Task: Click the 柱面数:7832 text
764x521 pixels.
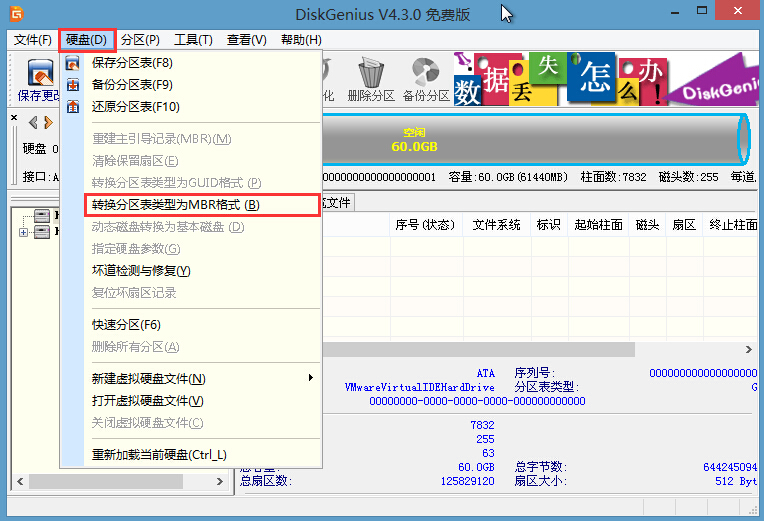Action: (x=613, y=177)
